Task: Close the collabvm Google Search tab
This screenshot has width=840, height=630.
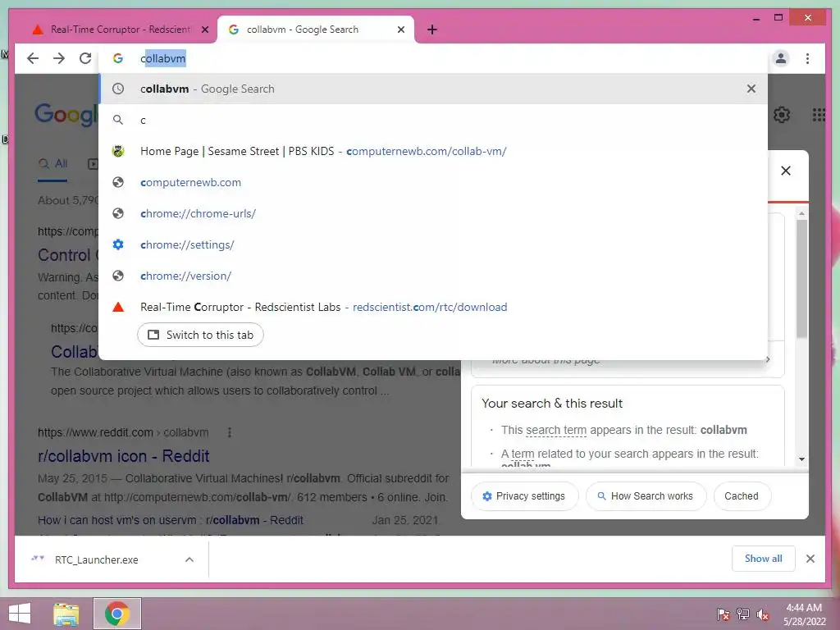Action: [x=400, y=30]
